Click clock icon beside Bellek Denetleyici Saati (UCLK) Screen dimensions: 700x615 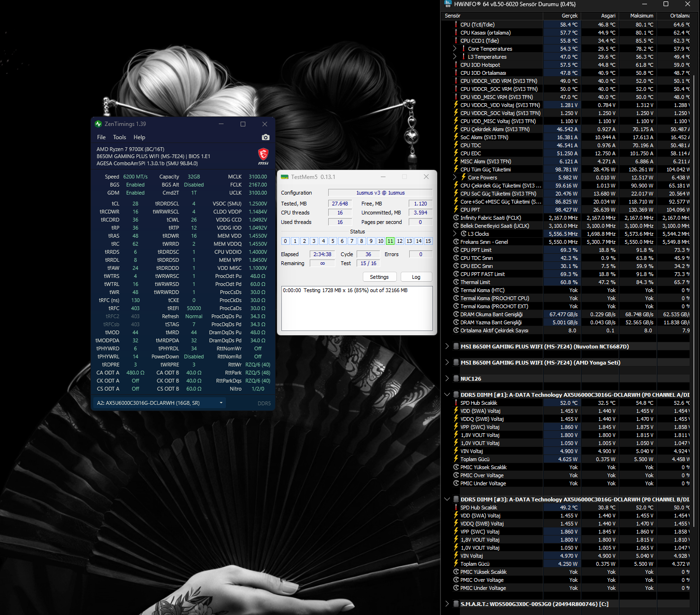456,226
